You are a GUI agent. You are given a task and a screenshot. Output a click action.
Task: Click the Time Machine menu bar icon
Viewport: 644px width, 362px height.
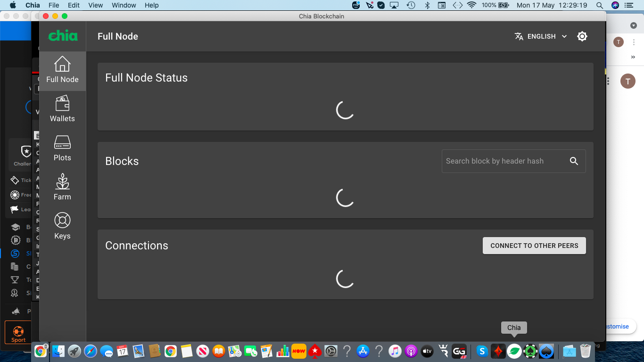pos(411,5)
